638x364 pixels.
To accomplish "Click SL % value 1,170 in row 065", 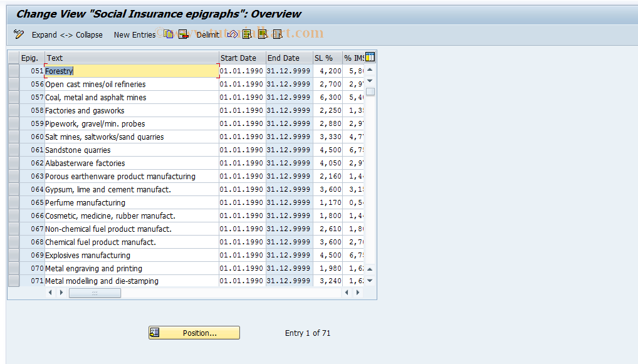I will click(328, 202).
